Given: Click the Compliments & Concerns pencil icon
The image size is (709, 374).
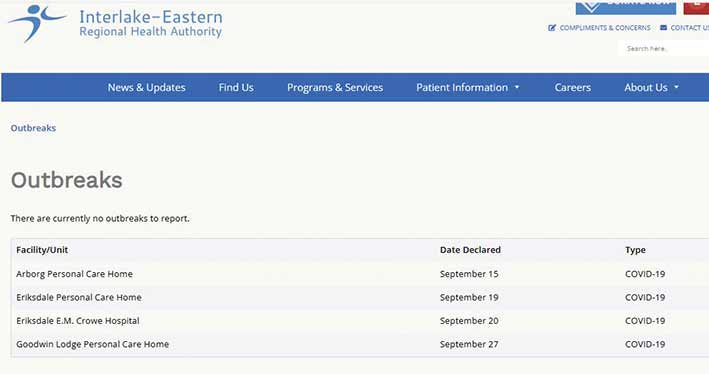Looking at the screenshot, I should coord(552,28).
